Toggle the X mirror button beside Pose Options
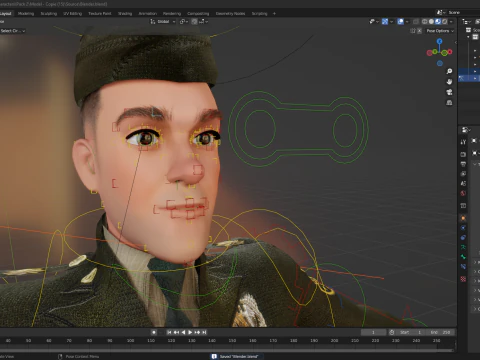Image resolution: width=480 pixels, height=360 pixels. (419, 31)
